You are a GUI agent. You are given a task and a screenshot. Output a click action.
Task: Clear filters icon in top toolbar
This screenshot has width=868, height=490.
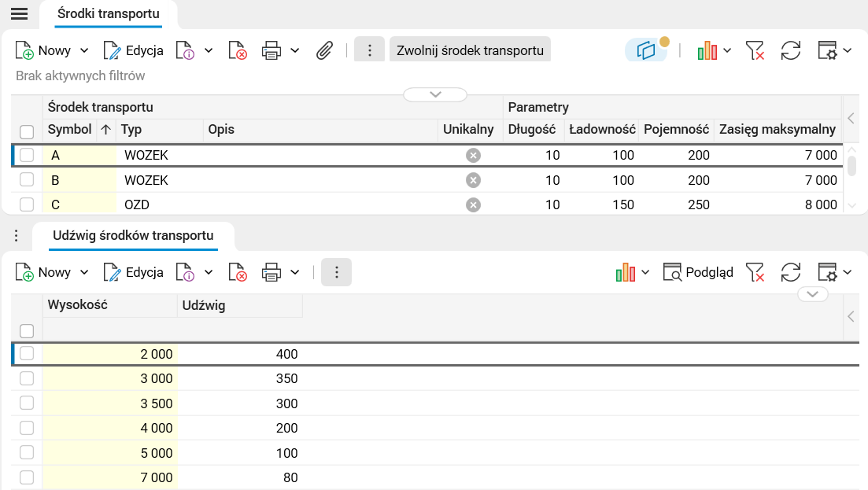tap(755, 50)
